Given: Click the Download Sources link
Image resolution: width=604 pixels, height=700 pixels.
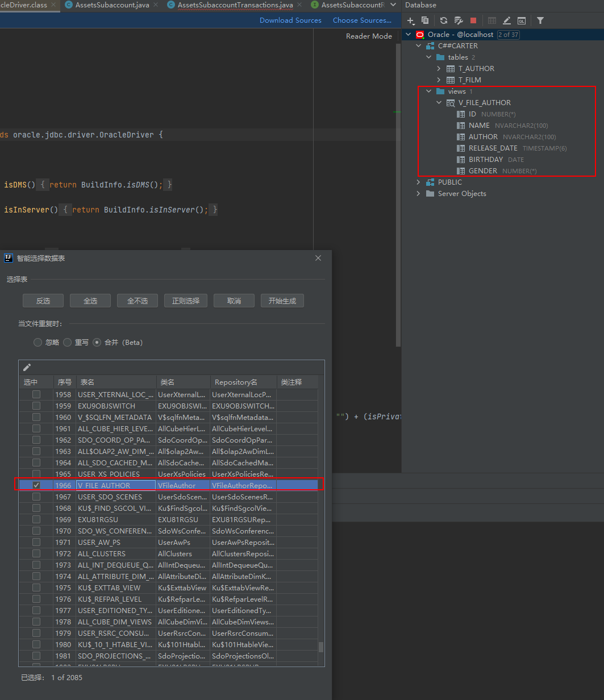Looking at the screenshot, I should point(290,20).
